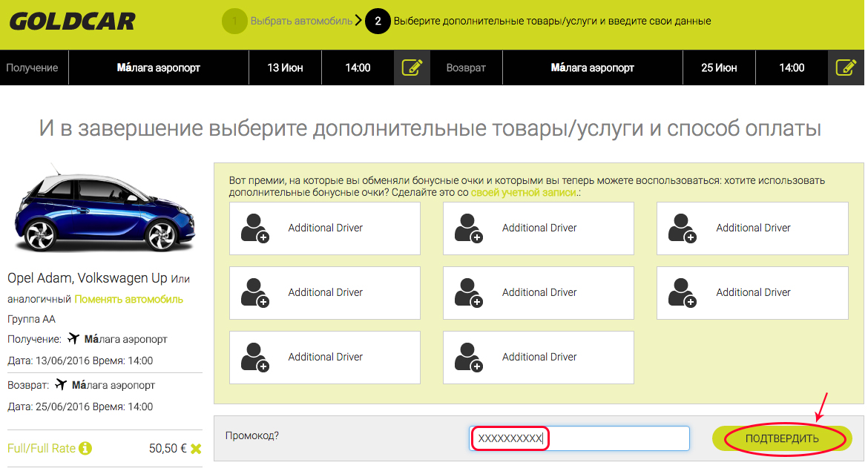868x474 pixels.
Task: Choose middle-row left Additional Driver card
Action: (x=324, y=292)
